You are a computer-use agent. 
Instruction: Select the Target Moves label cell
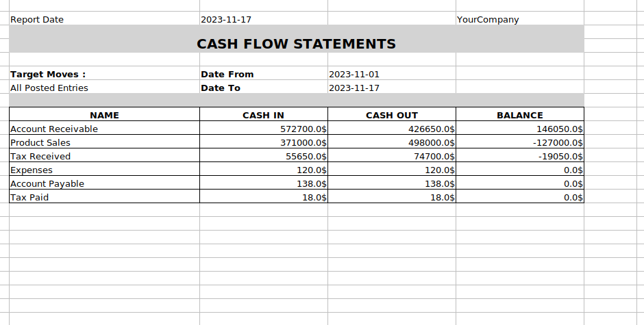click(x=48, y=75)
